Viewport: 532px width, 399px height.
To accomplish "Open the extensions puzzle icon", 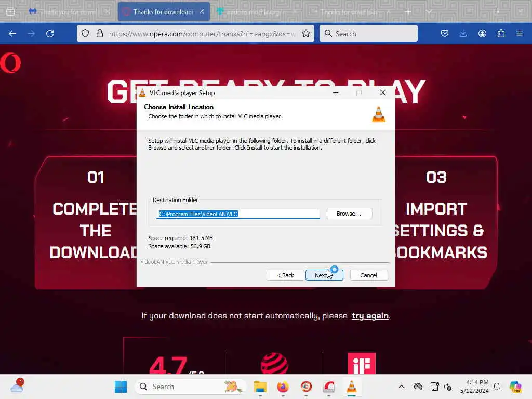I will [x=501, y=33].
